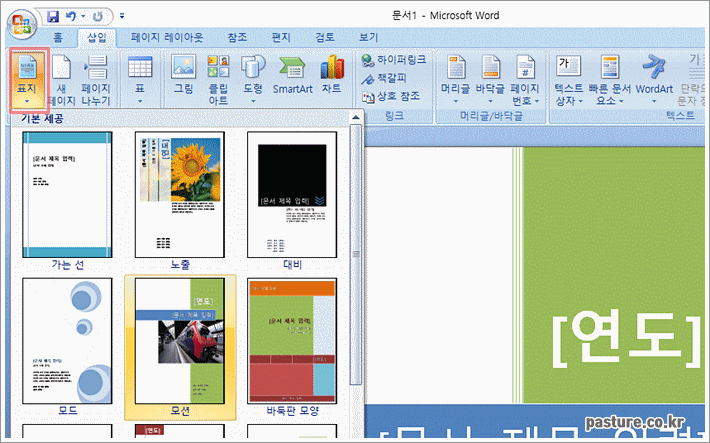The width and height of the screenshot is (710, 443).
Task: Select the 대비 cover page template
Action: click(292, 201)
